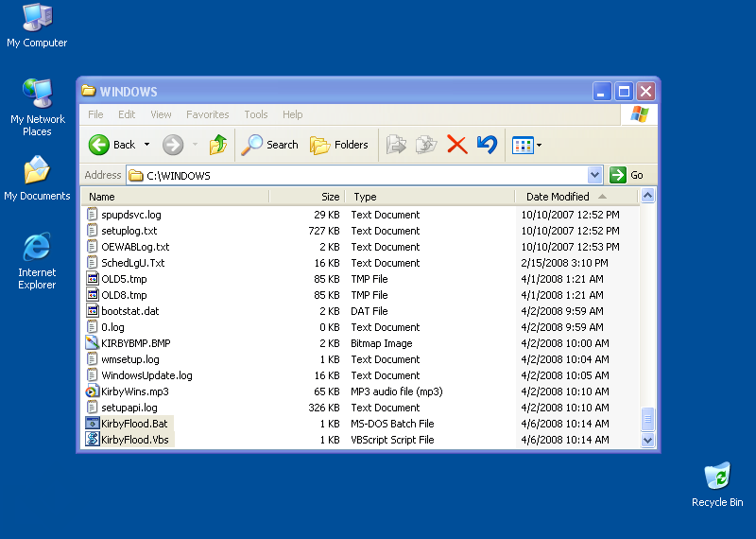The width and height of the screenshot is (756, 539).
Task: Minimize the WINDOWS explorer window
Action: tap(602, 91)
